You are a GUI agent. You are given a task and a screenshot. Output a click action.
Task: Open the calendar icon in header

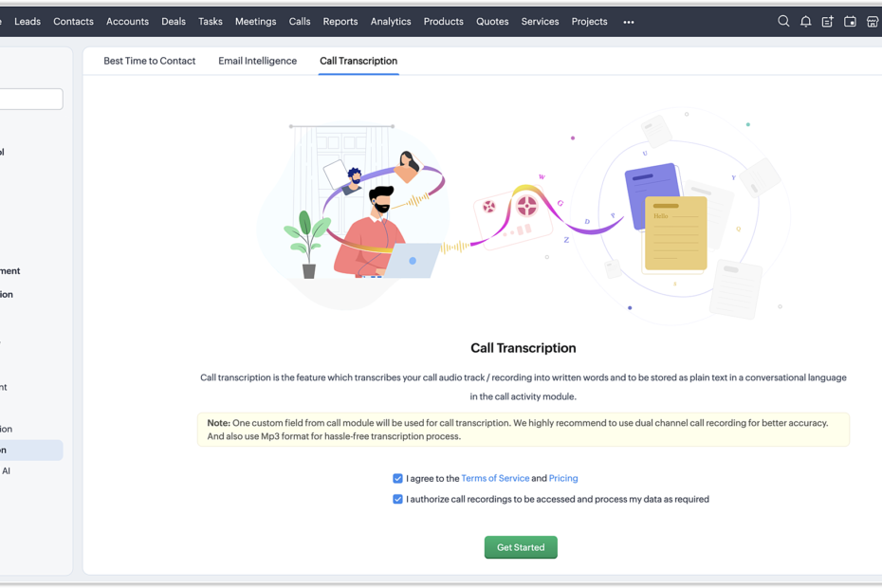click(850, 21)
